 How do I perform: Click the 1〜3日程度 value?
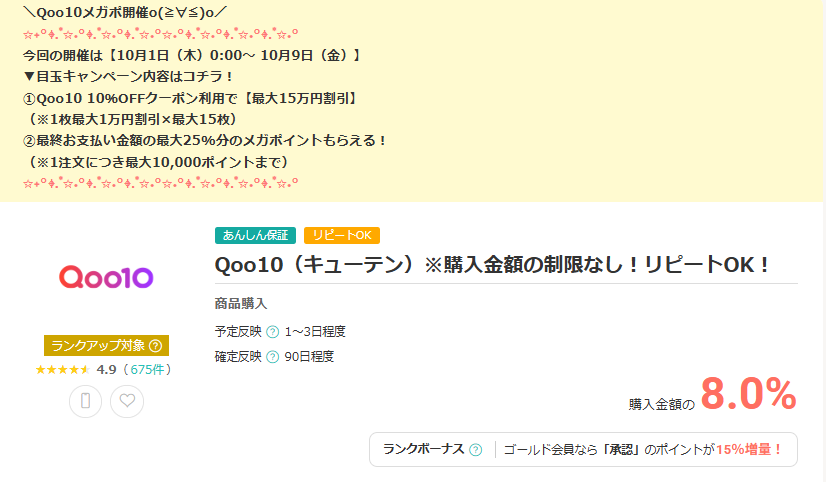315,332
